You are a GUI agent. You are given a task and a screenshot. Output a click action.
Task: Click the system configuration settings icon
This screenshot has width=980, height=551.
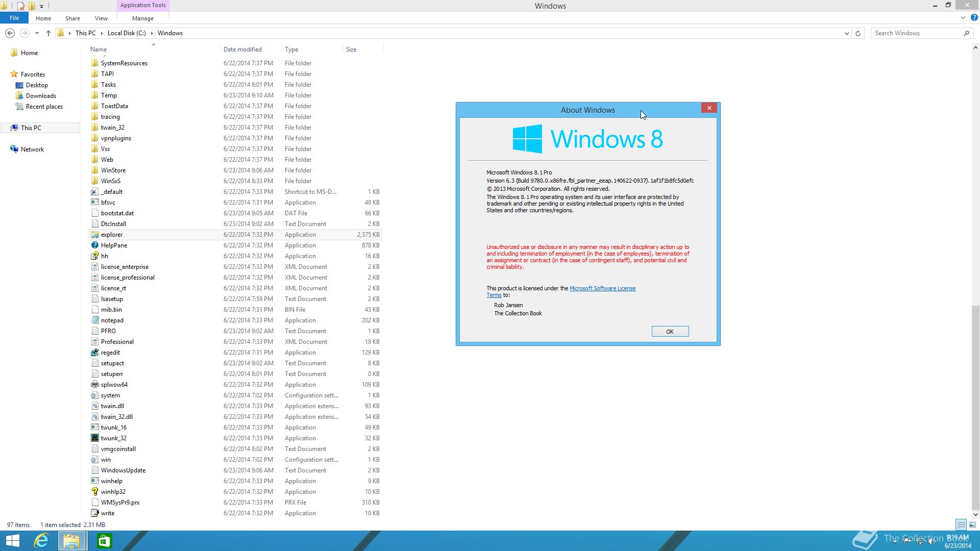tap(94, 395)
